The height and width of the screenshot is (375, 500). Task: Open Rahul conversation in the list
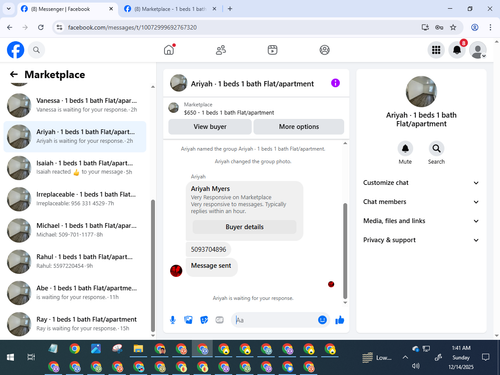pos(75,261)
